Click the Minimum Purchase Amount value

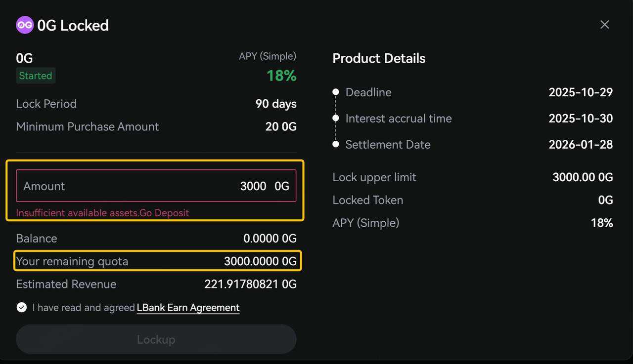[281, 127]
